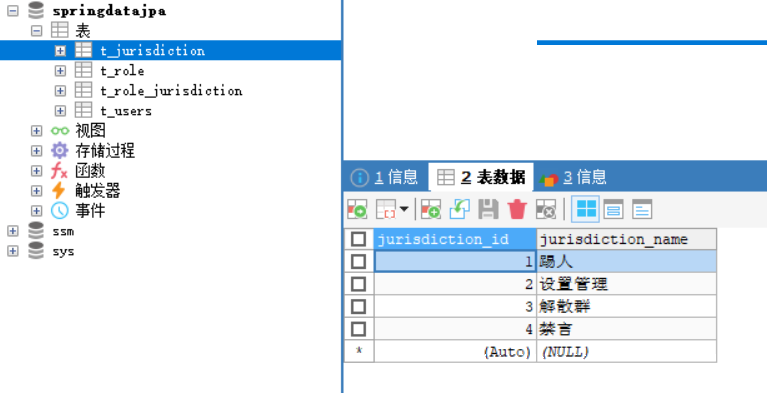767x393 pixels.
Task: Check the select-all checkbox in grid header
Action: click(x=359, y=239)
